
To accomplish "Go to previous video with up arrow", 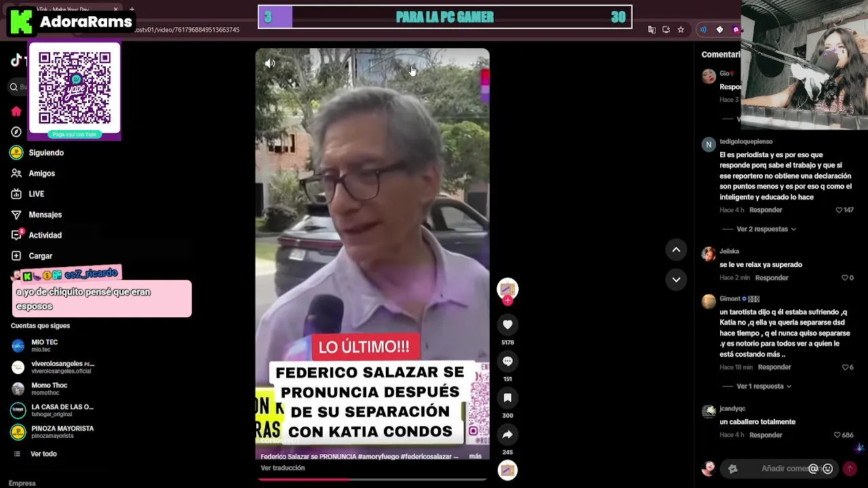I will [676, 250].
